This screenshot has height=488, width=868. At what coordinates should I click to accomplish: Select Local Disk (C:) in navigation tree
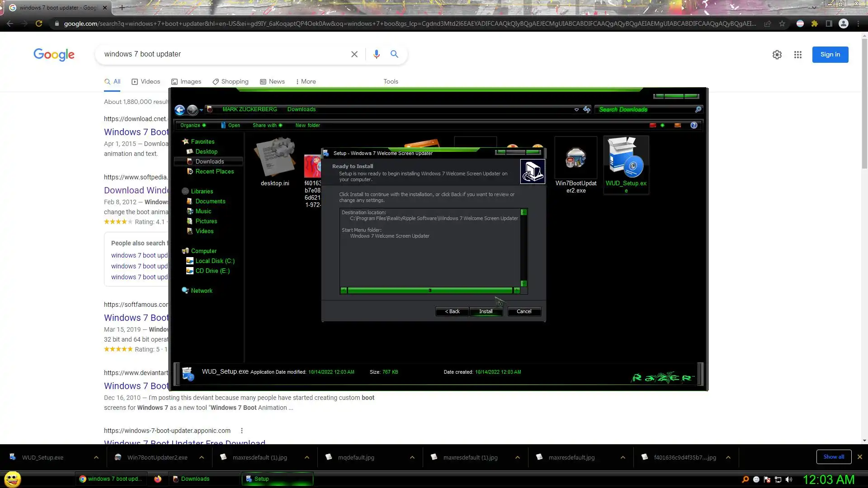(x=214, y=261)
